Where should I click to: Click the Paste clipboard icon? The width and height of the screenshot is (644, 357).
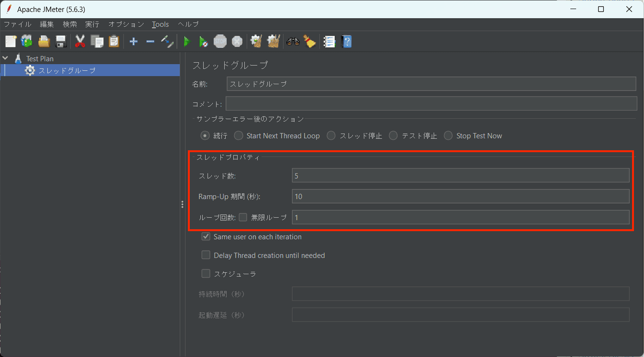pos(114,42)
